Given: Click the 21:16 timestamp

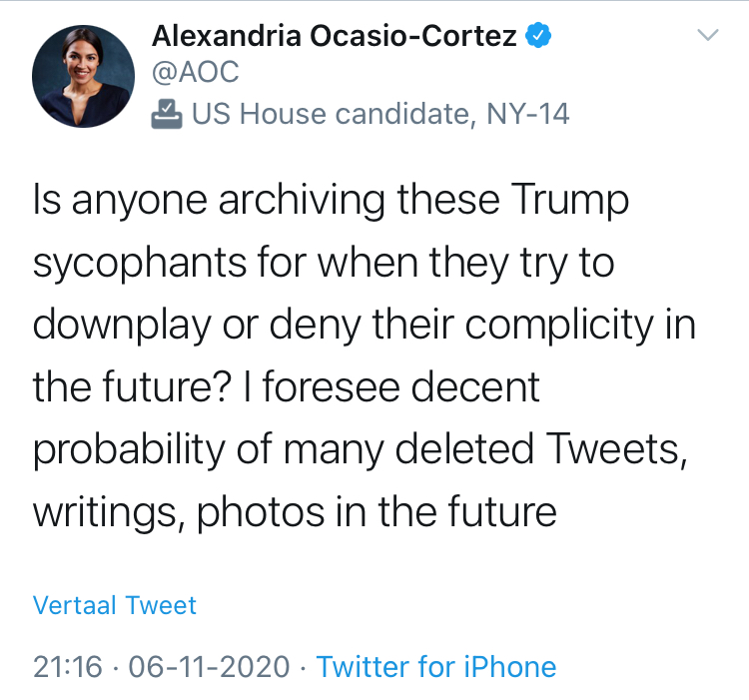Looking at the screenshot, I should [x=67, y=667].
